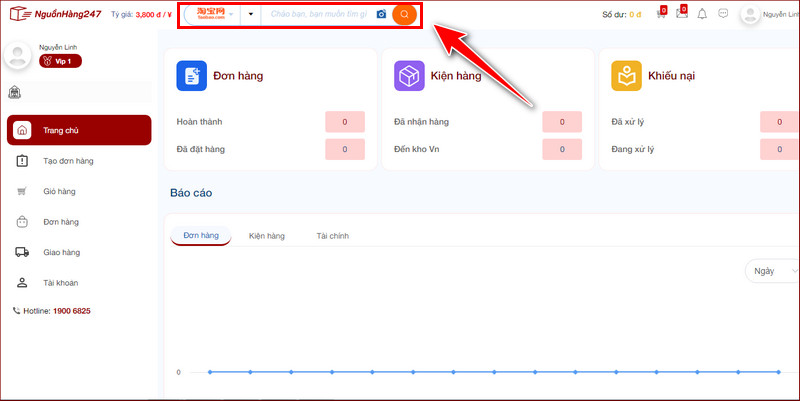Viewport: 800px width, 401px height.
Task: Switch to the Kiện hàng report tab
Action: click(x=267, y=236)
